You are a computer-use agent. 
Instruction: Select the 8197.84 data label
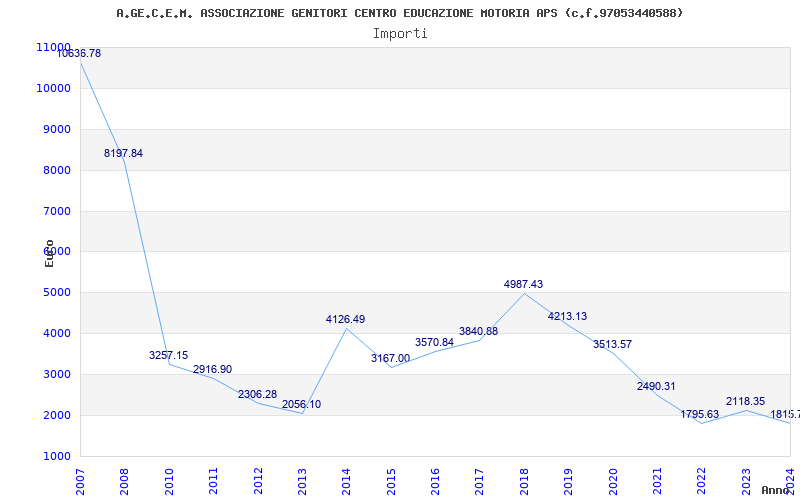tap(123, 153)
